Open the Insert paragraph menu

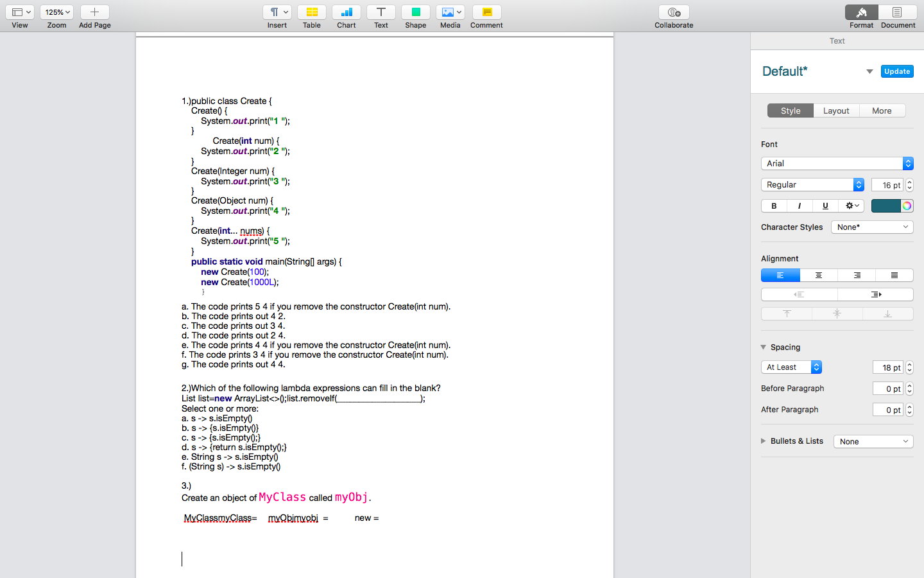277,12
